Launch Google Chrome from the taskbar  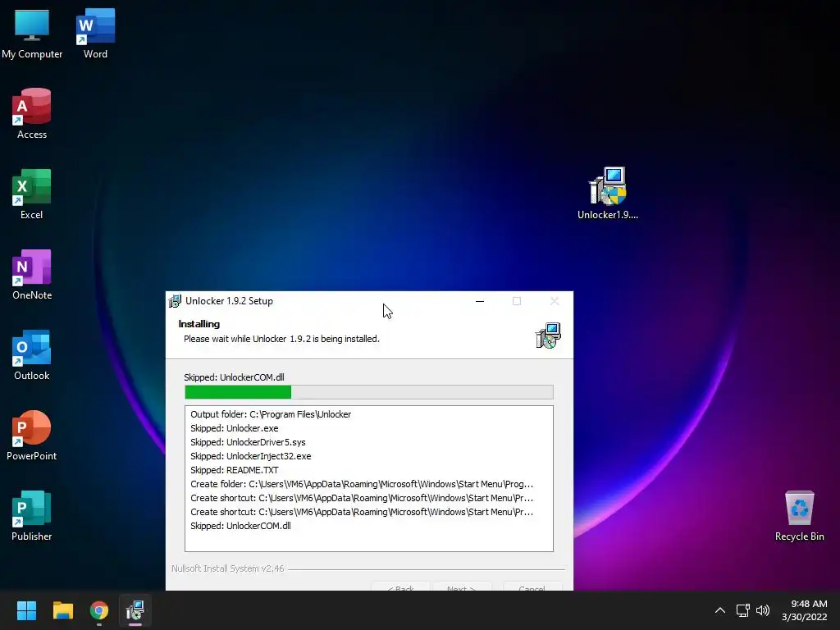[99, 610]
